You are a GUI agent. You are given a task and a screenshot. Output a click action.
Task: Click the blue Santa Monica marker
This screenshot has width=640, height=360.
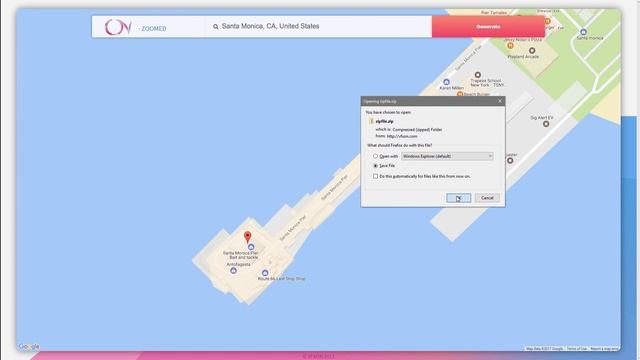583,32
